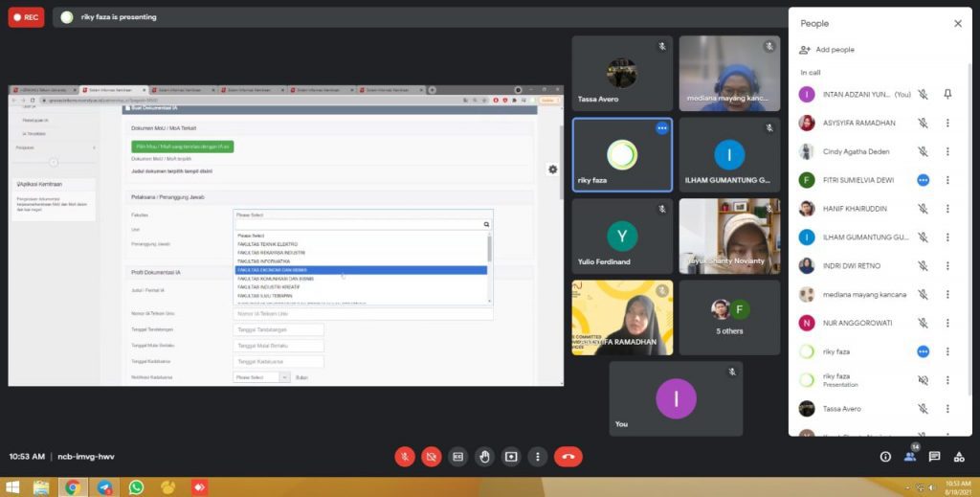Close the People side panel

pos(957,23)
